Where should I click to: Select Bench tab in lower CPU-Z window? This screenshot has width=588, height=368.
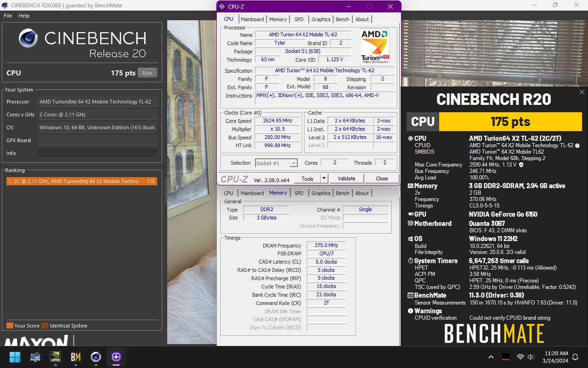[x=343, y=193]
